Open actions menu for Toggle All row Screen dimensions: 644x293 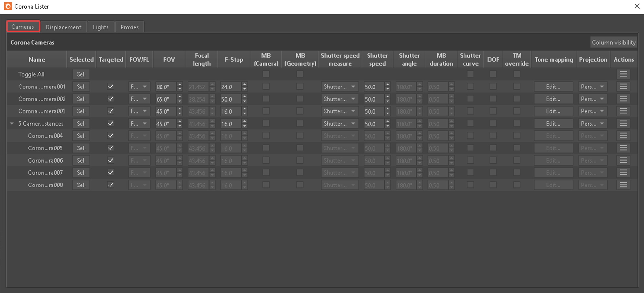(x=623, y=74)
